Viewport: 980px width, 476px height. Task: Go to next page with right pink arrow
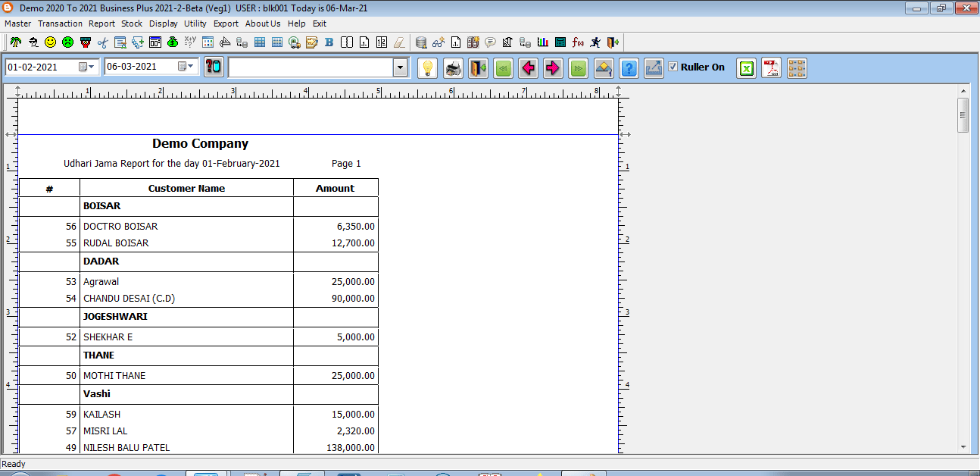553,68
